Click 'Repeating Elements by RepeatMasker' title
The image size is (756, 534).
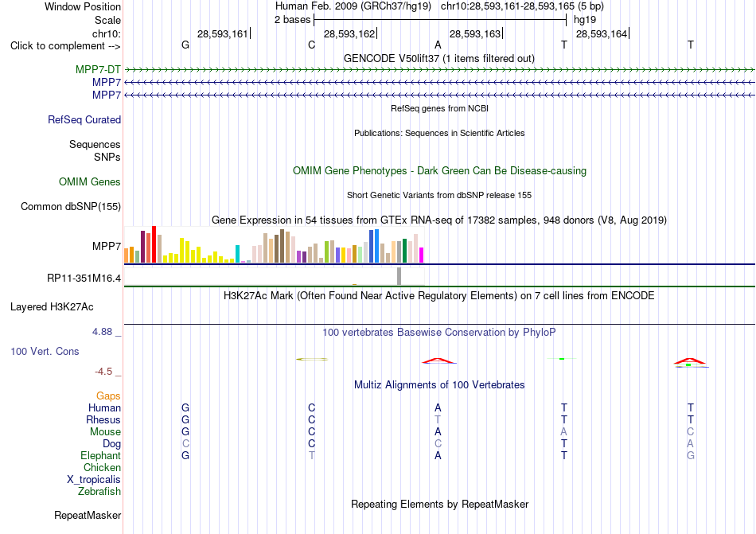click(x=439, y=504)
